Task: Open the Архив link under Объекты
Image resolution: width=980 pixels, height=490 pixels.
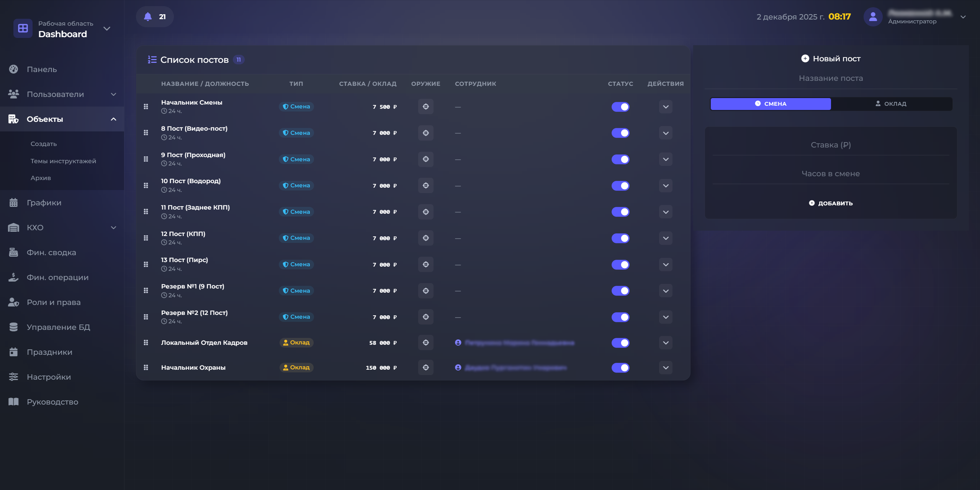Action: coord(41,178)
